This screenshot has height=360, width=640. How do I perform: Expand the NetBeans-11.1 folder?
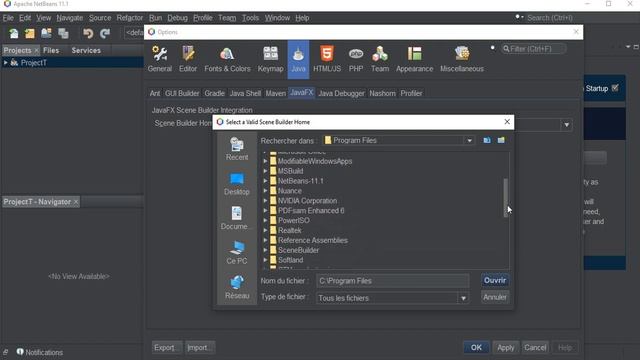[265, 181]
